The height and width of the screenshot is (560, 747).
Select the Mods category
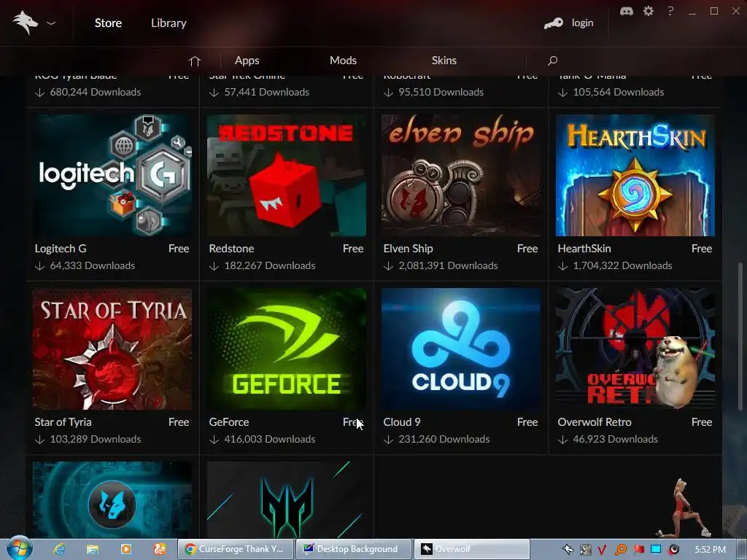343,61
